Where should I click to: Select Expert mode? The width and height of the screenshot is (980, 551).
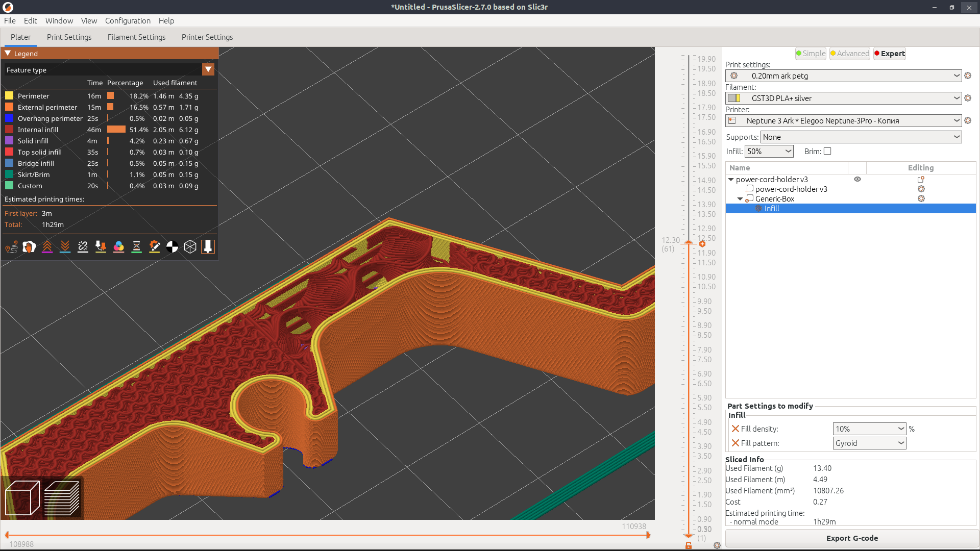point(890,54)
